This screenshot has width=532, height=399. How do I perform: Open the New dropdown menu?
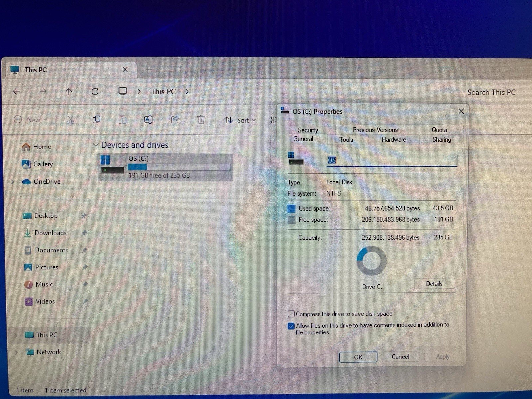point(31,120)
